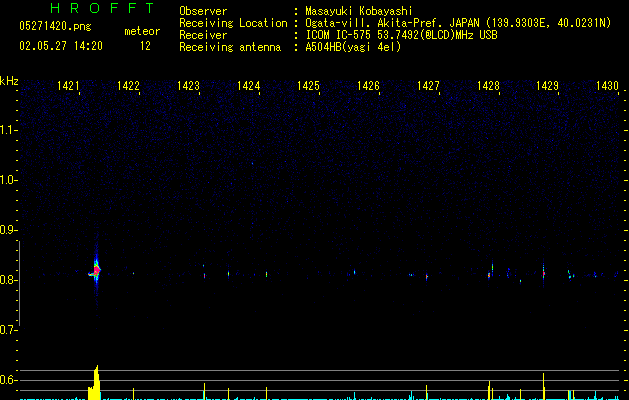
Task: Click the 1425 time axis marker
Action: click(x=308, y=86)
